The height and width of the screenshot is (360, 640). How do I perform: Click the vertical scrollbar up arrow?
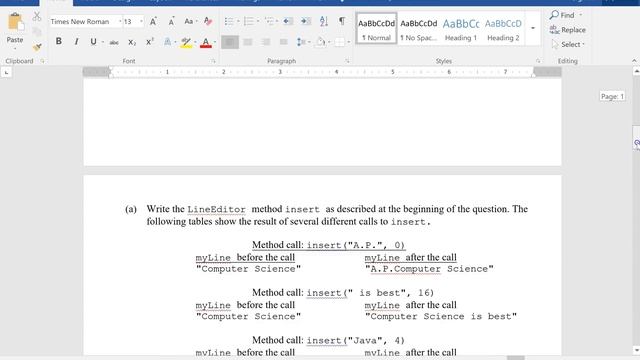tap(636, 71)
